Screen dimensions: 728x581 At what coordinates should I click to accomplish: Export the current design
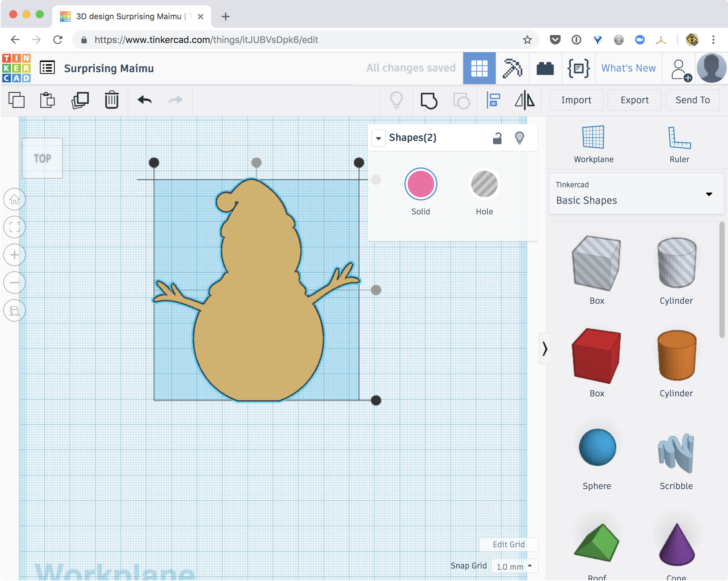(634, 100)
